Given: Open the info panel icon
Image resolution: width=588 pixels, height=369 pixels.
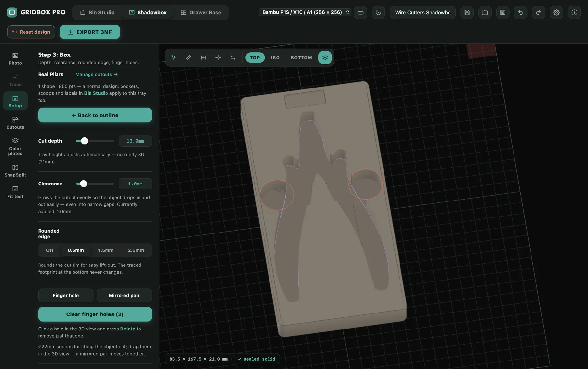Looking at the screenshot, I should pos(574,12).
